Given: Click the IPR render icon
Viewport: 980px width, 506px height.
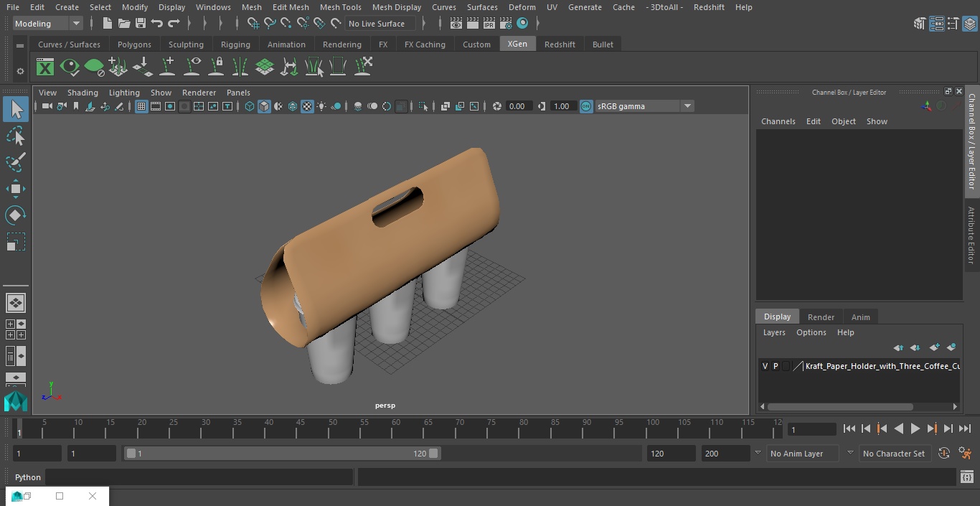Looking at the screenshot, I should tap(489, 24).
